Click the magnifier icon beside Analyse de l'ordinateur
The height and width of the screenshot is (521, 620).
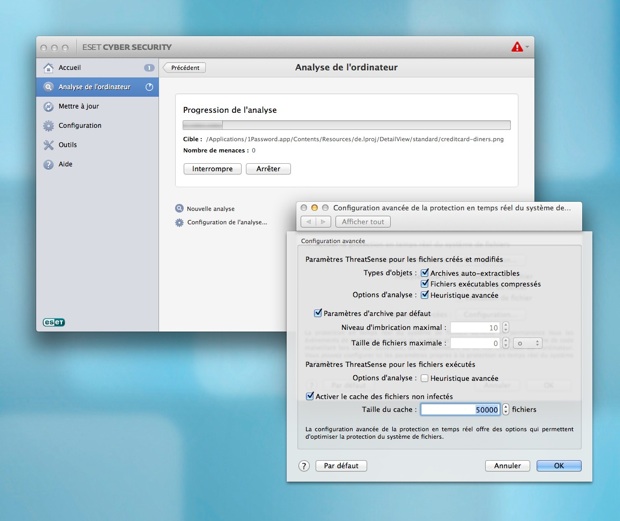coord(48,87)
